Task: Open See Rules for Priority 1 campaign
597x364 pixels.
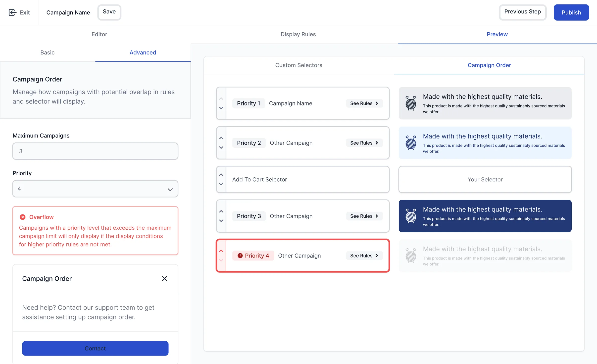Action: [x=364, y=103]
